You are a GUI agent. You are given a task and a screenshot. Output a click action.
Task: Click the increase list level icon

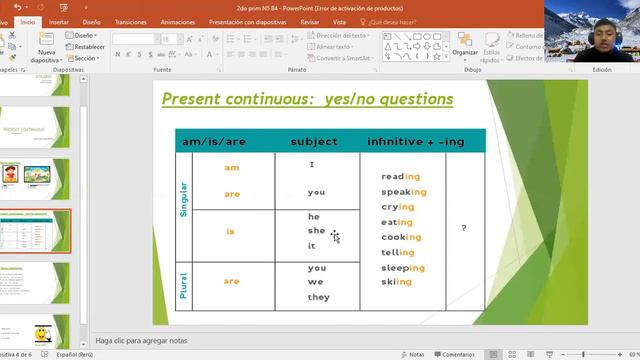click(280, 39)
